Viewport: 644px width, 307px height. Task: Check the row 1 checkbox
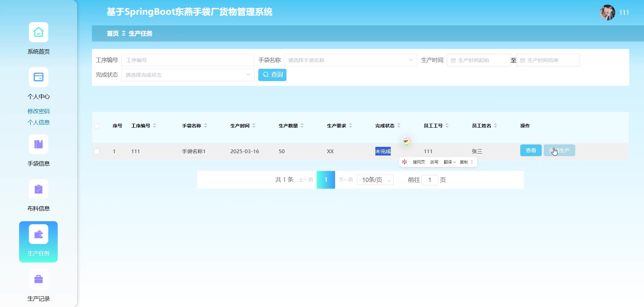tap(97, 151)
